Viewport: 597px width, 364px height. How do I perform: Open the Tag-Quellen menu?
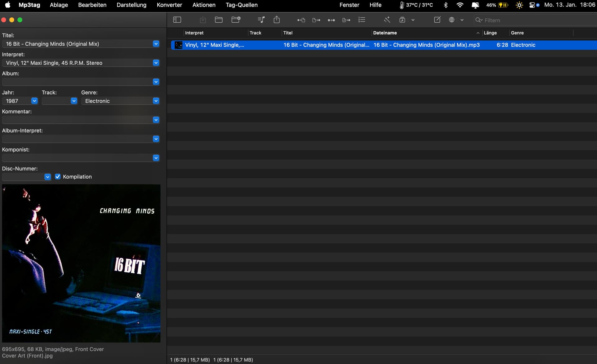[x=242, y=5]
